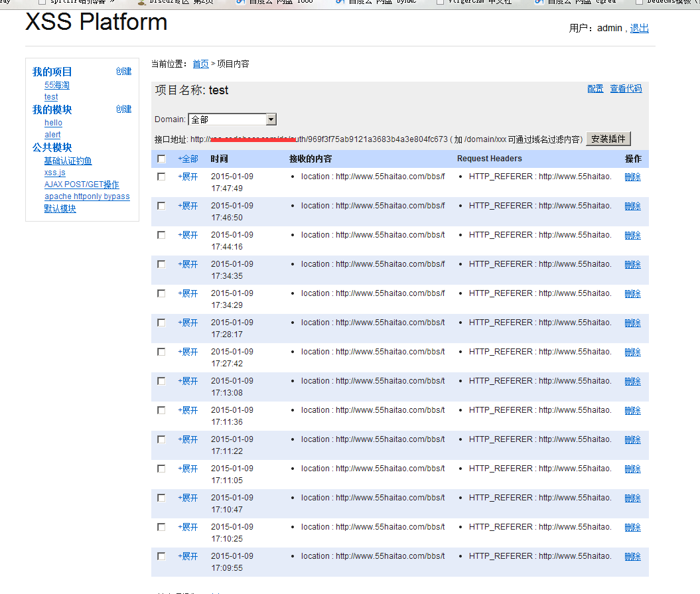The image size is (700, 594).
Task: Expand the 17:10:25 record details
Action: (188, 527)
